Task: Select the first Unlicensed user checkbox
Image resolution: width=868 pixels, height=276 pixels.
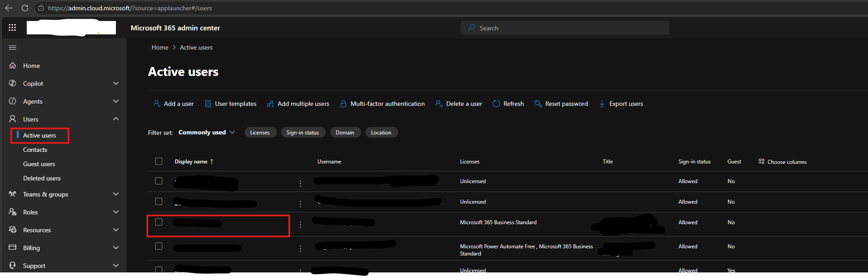Action: (x=159, y=181)
